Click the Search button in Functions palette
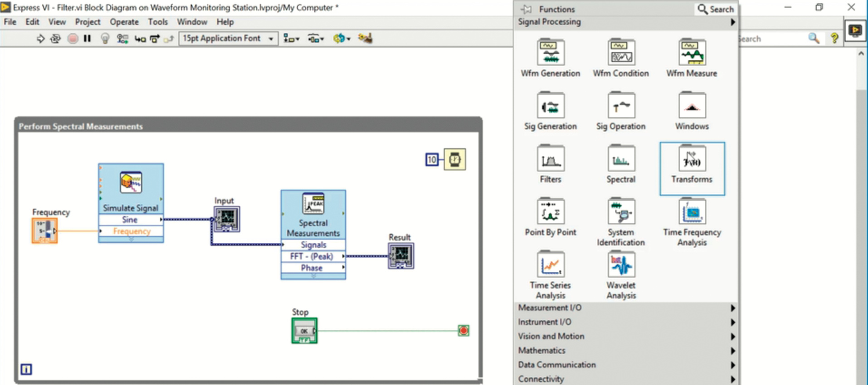The image size is (868, 385). coord(715,9)
